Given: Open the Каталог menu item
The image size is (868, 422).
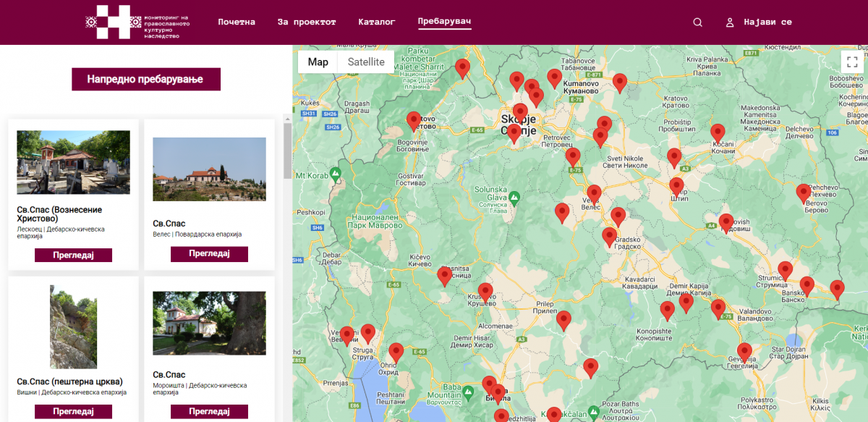Looking at the screenshot, I should tap(376, 22).
